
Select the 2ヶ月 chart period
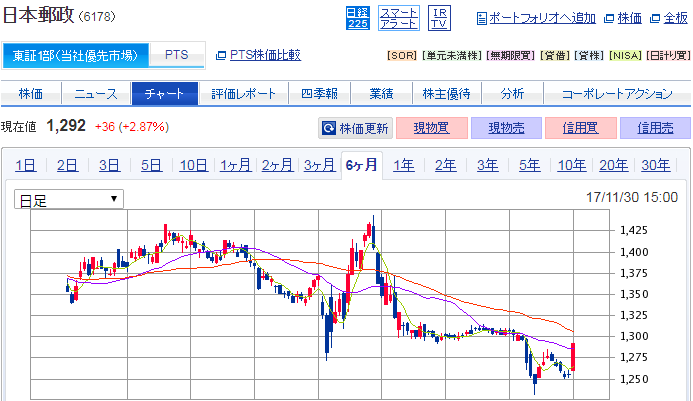tap(277, 166)
